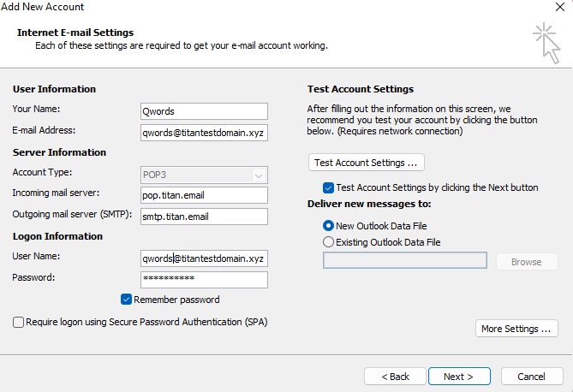The width and height of the screenshot is (573, 392).
Task: Proceed by clicking Next
Action: pos(459,377)
